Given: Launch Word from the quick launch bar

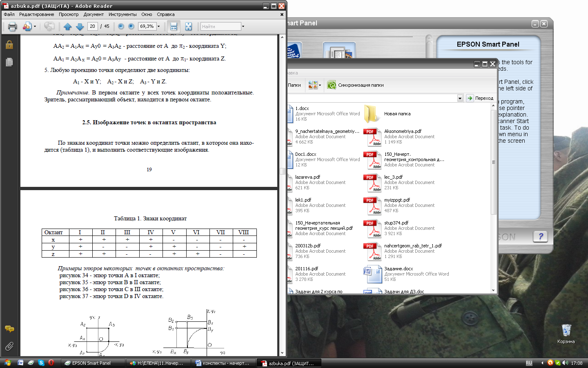Looking at the screenshot, I should [20, 363].
